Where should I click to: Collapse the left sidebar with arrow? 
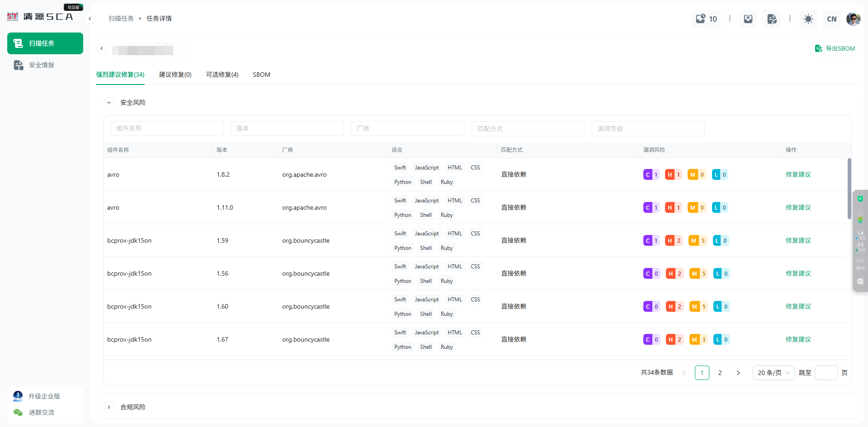[90, 19]
